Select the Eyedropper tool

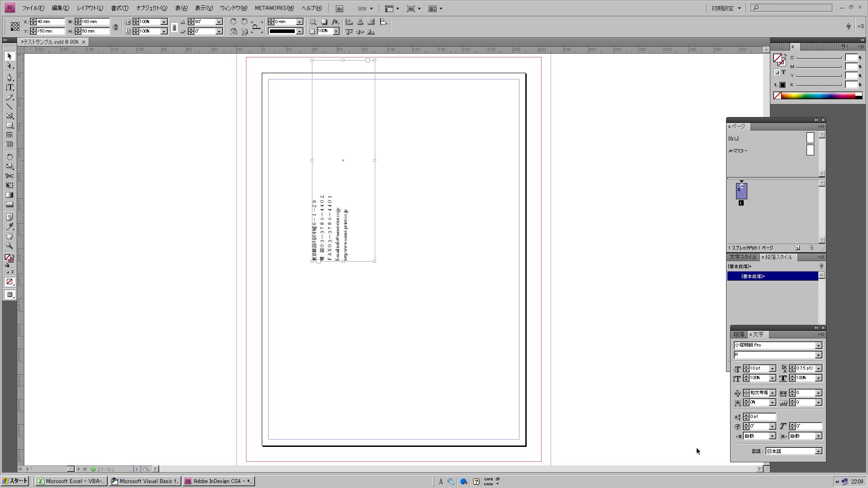(9, 227)
